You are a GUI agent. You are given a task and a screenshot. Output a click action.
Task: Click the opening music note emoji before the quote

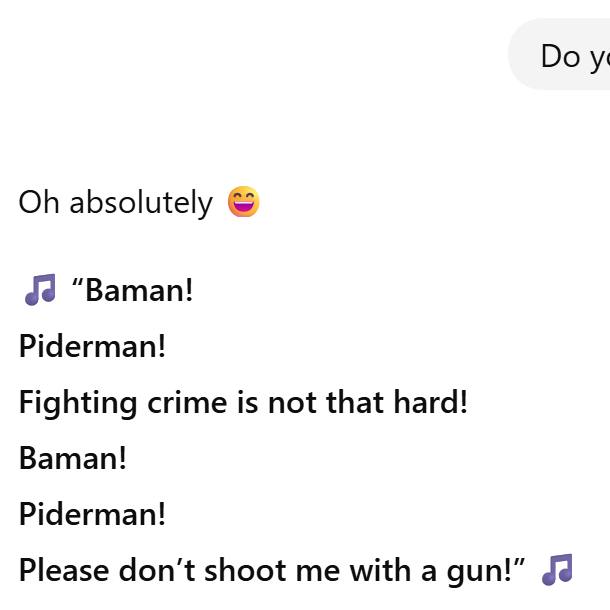click(x=40, y=290)
